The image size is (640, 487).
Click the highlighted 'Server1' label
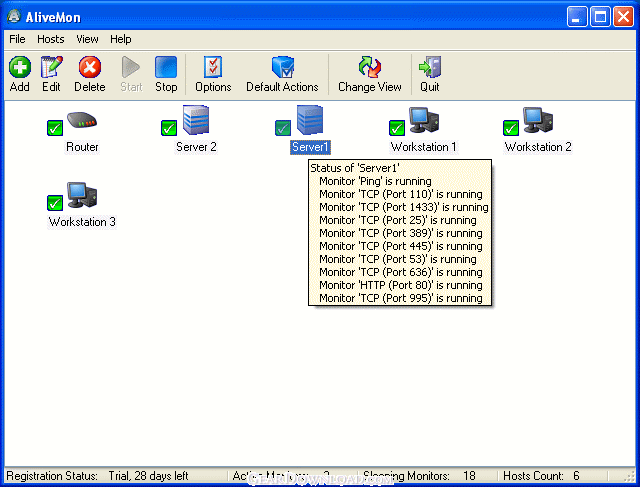(310, 147)
